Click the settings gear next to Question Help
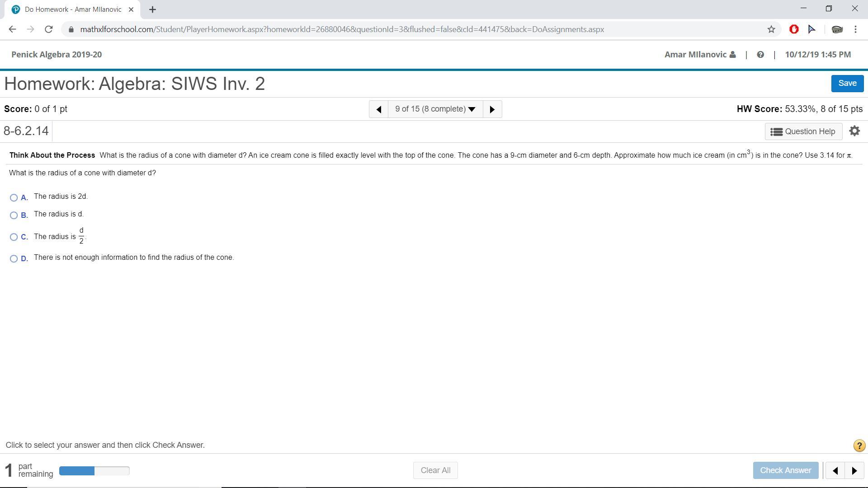The image size is (868, 488). 854,131
